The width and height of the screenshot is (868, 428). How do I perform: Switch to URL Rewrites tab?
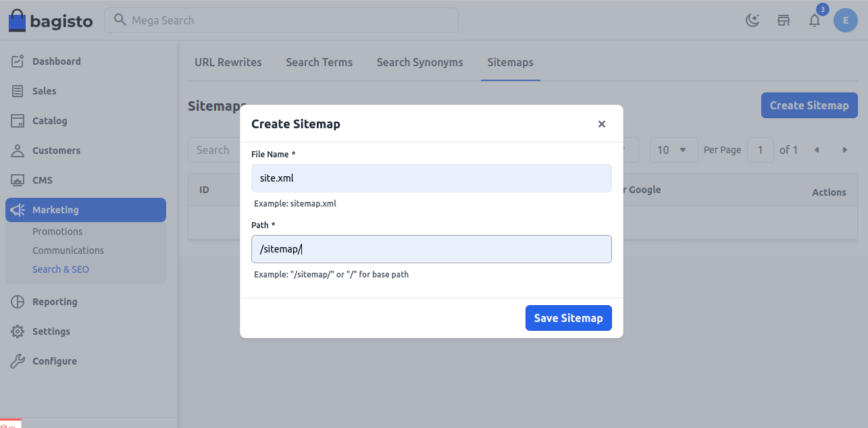228,62
